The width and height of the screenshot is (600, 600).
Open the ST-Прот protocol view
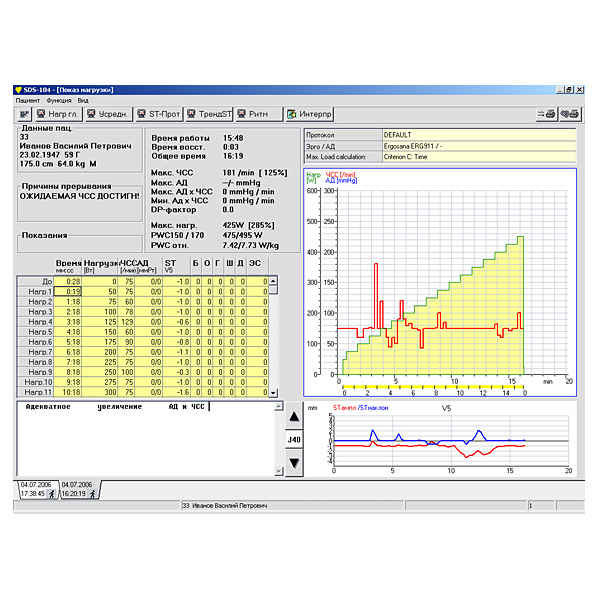[x=159, y=114]
